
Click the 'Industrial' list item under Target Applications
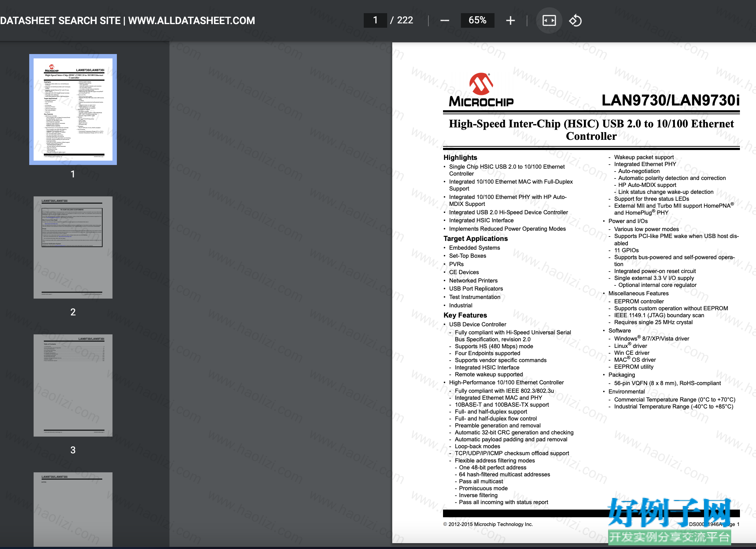[461, 305]
